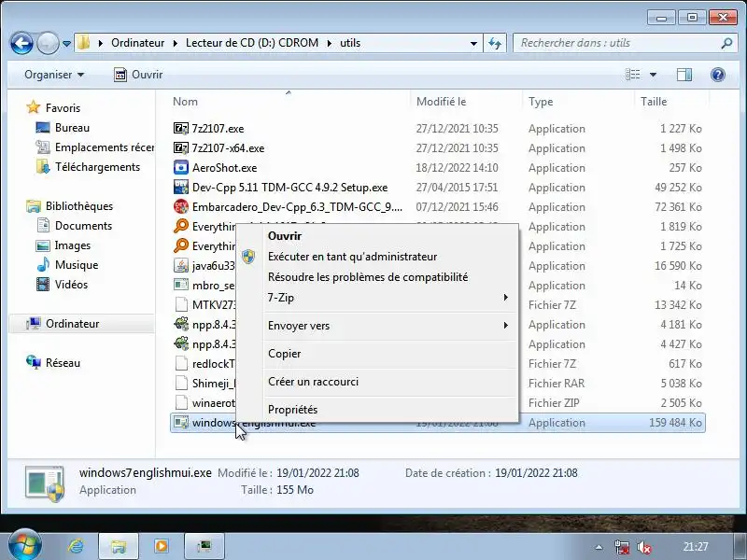The width and height of the screenshot is (747, 560).
Task: Open Windows Media Player taskbar icon
Action: (161, 546)
